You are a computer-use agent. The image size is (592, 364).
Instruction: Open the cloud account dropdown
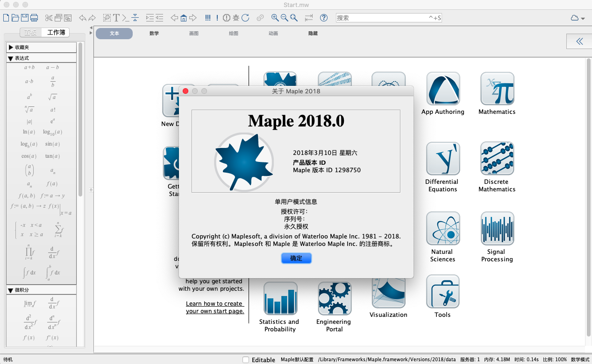point(578,18)
